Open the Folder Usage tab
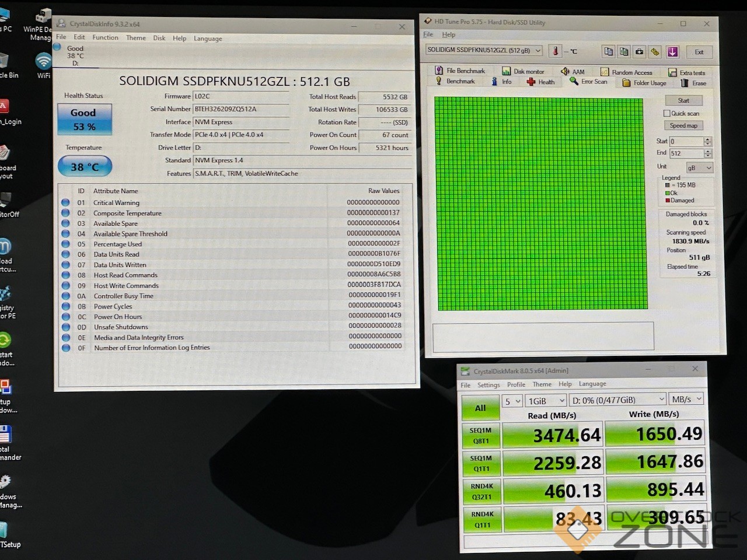 coord(644,83)
